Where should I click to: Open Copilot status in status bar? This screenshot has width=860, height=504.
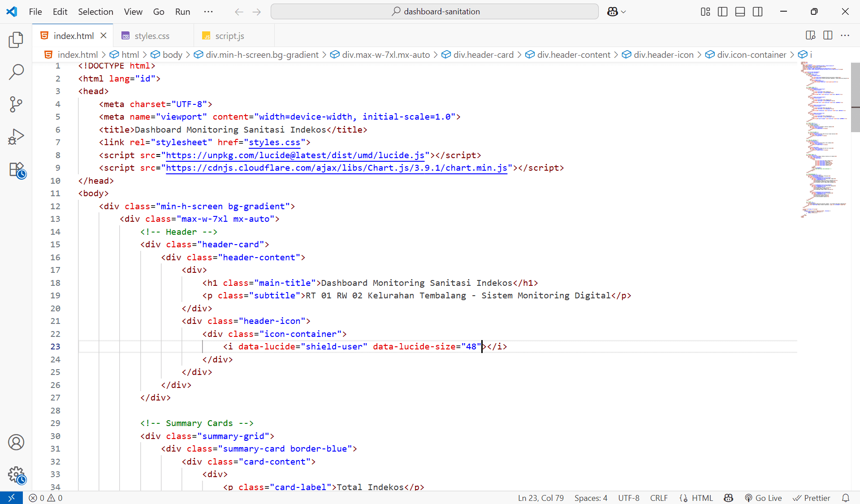(x=729, y=498)
